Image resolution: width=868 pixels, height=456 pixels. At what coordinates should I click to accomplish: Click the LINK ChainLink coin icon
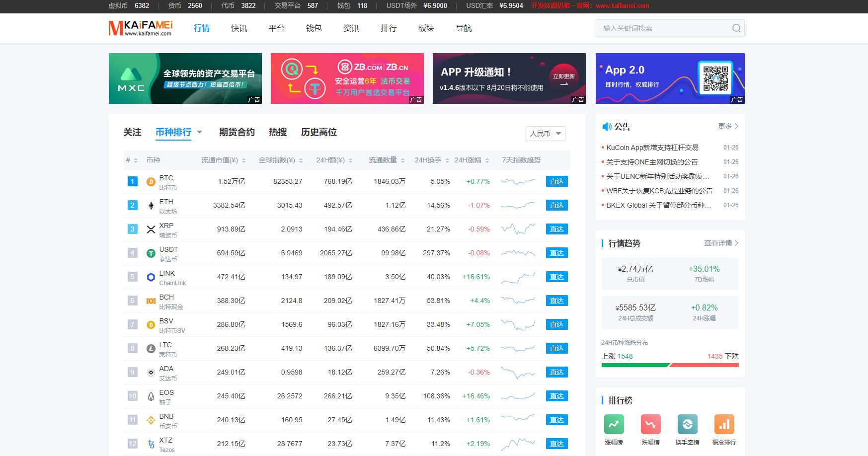tap(151, 277)
